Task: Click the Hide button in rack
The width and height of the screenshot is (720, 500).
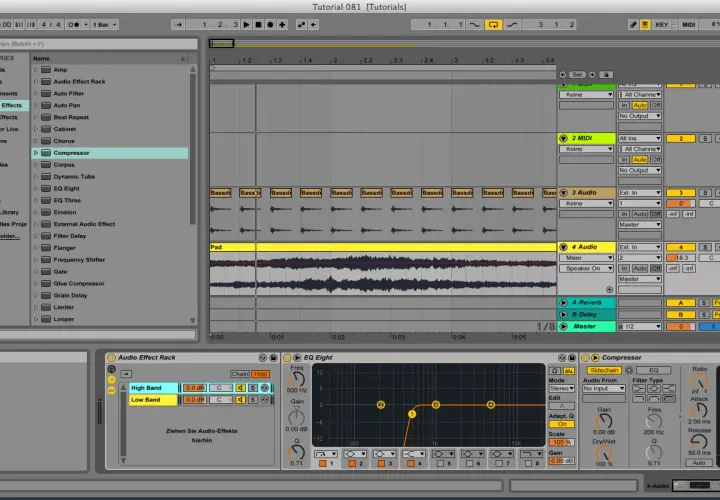Action: pyautogui.click(x=260, y=374)
